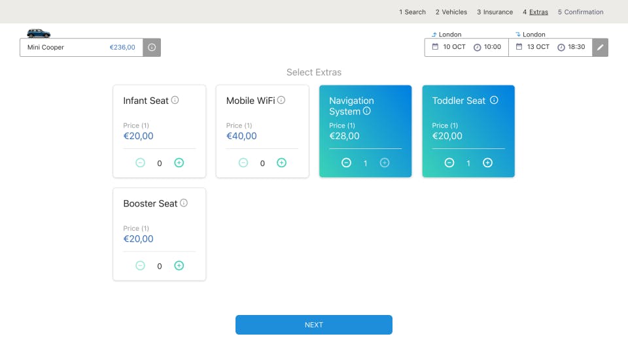
Task: View Booster Seat info icon details
Action: click(x=184, y=203)
